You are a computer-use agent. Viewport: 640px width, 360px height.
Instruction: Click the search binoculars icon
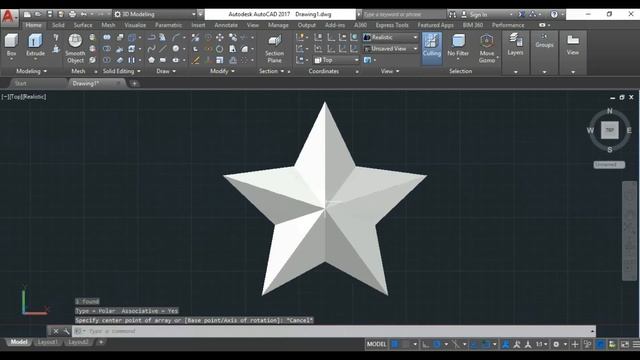452,14
